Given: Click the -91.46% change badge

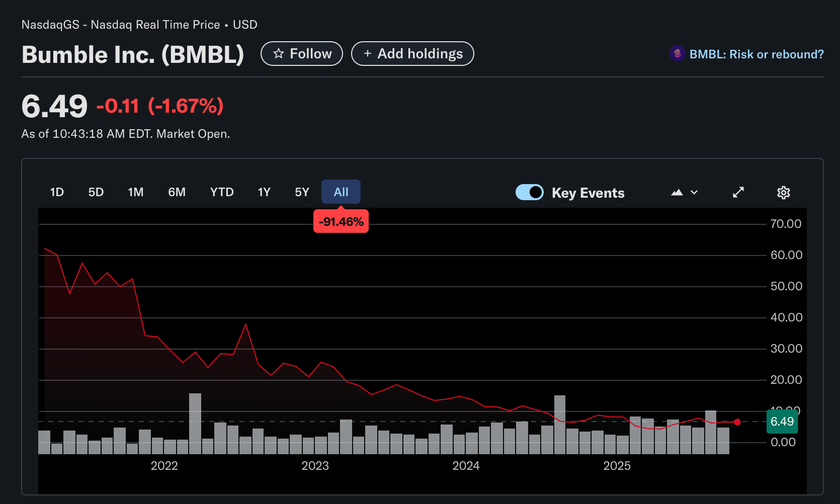Looking at the screenshot, I should 341,222.
